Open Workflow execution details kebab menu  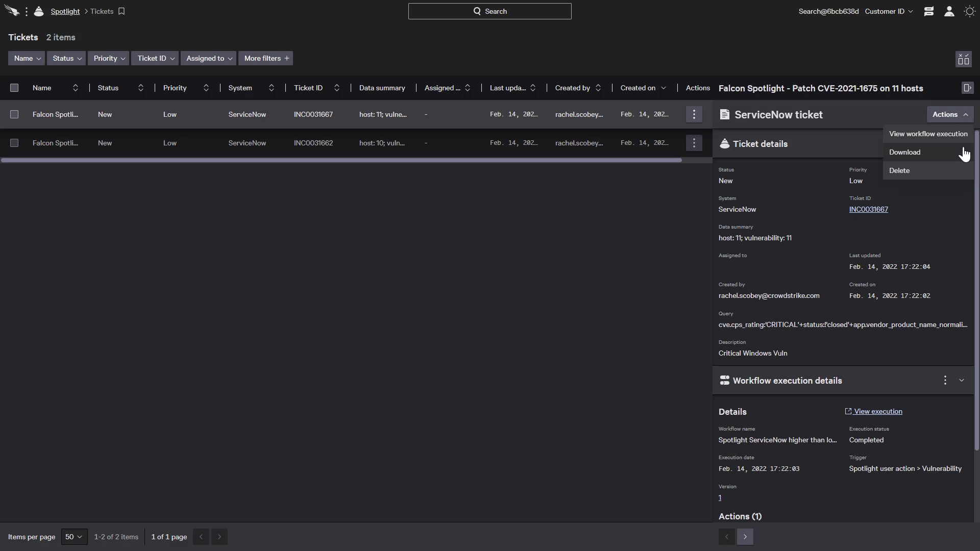[945, 380]
